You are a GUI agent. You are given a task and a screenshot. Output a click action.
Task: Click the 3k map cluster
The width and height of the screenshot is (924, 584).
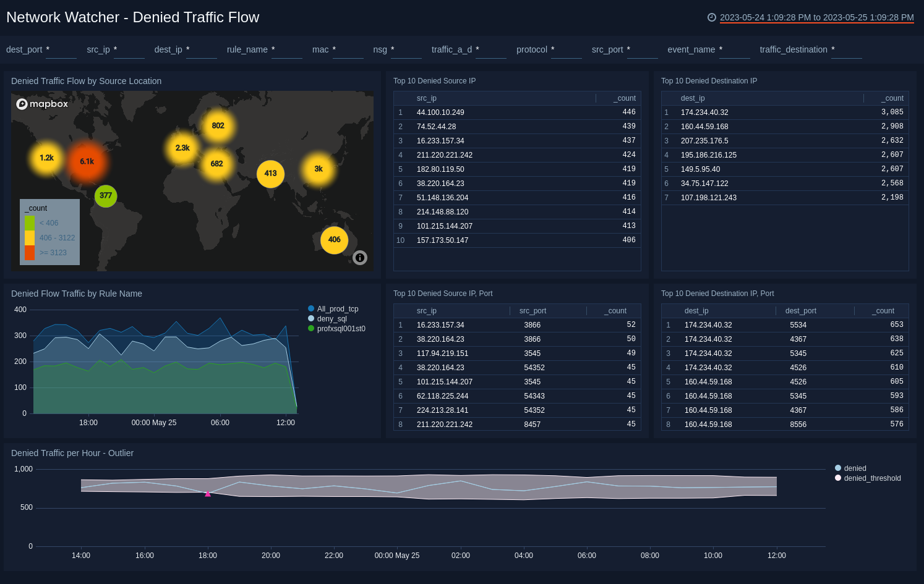coord(319,169)
